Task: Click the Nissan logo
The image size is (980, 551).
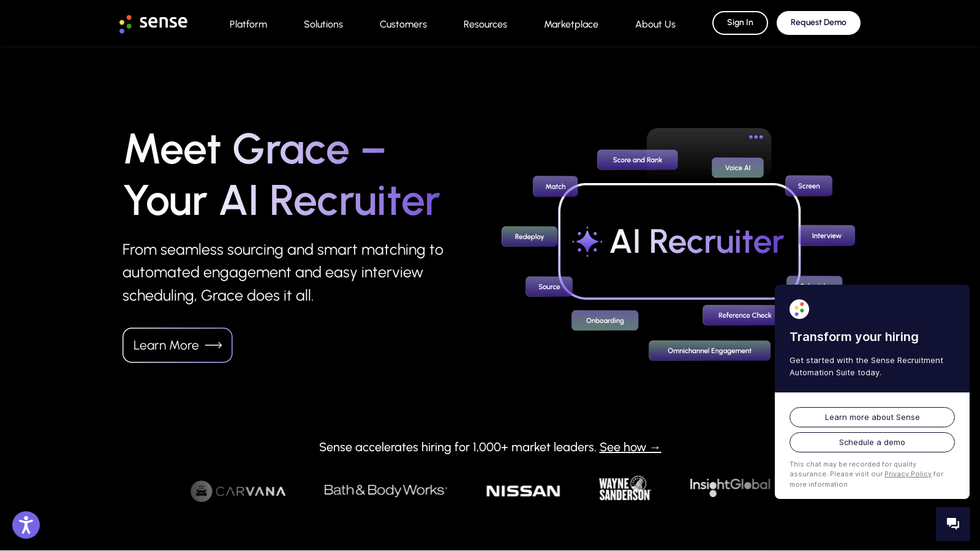Action: [523, 491]
